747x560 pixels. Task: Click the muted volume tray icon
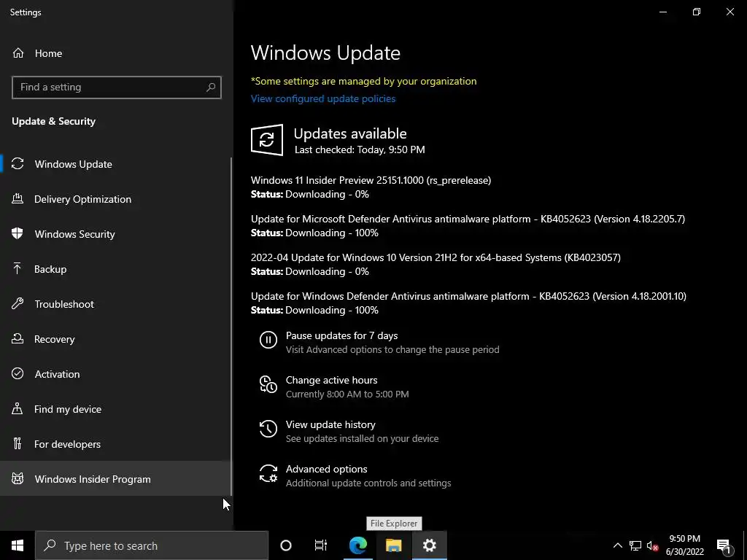[653, 545]
